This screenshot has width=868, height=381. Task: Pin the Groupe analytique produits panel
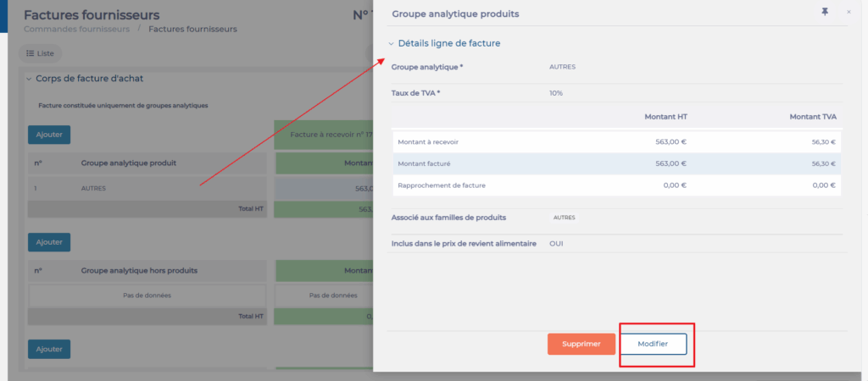pyautogui.click(x=825, y=12)
